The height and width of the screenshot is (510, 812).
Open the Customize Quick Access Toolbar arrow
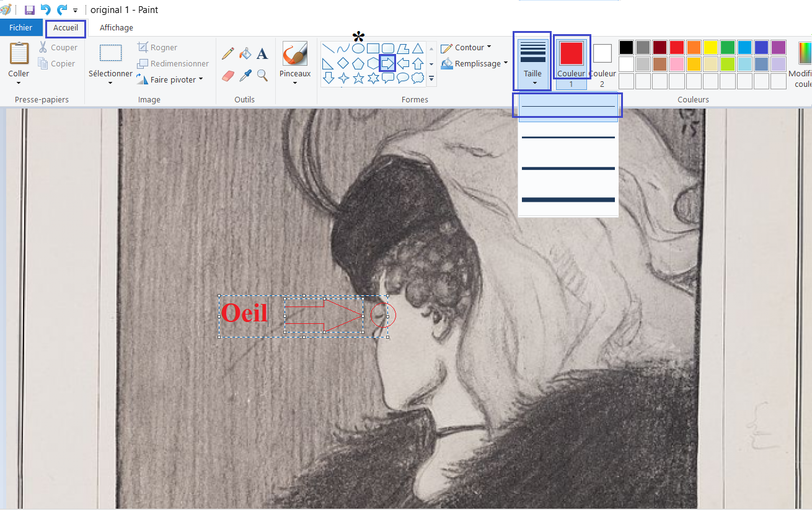(x=75, y=11)
